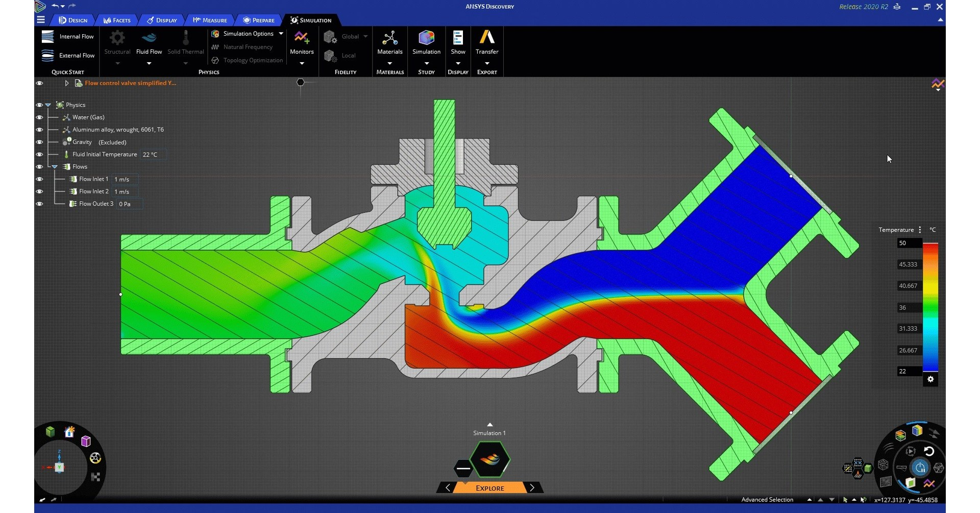Edit the Flow Inlet 1 velocity field
Screen dimensions: 980x513
click(124, 179)
